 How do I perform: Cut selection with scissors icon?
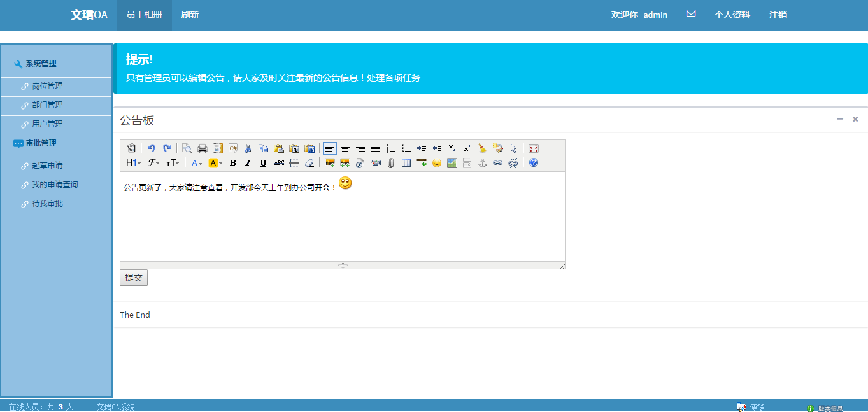tap(248, 148)
